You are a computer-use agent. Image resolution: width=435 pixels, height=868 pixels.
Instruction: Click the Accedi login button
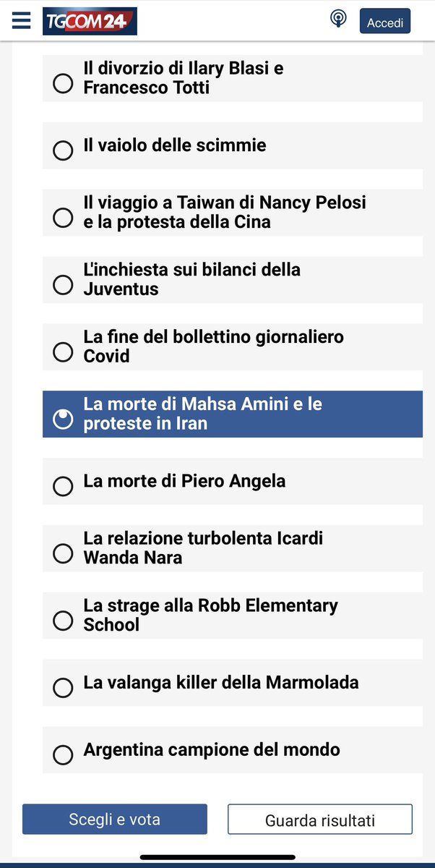385,22
